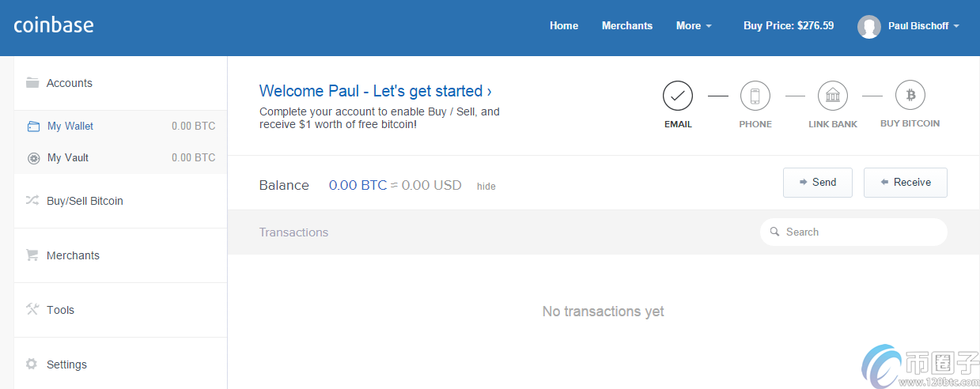
Task: Open Welcome Paul get started link
Action: [x=376, y=91]
